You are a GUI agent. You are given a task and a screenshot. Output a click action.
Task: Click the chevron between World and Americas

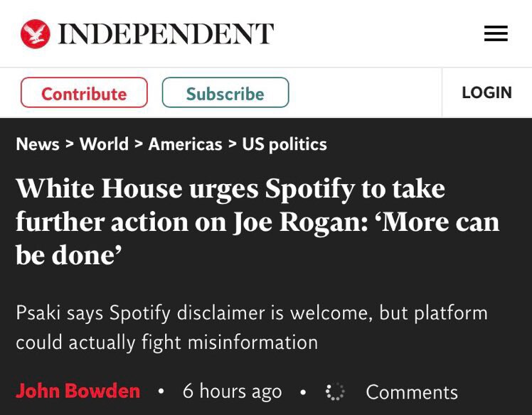[139, 144]
